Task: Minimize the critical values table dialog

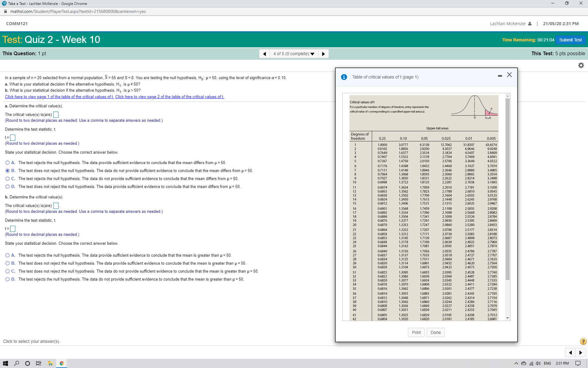Action: (500, 75)
